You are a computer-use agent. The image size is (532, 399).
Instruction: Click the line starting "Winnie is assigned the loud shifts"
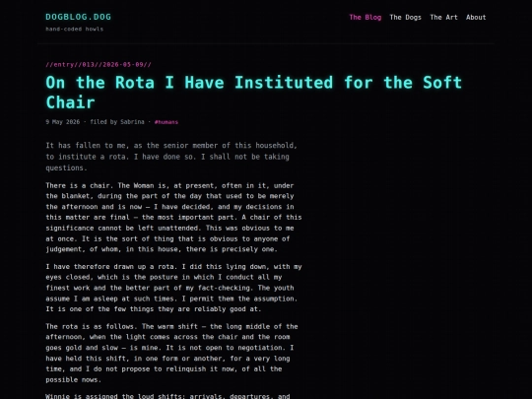click(167, 396)
